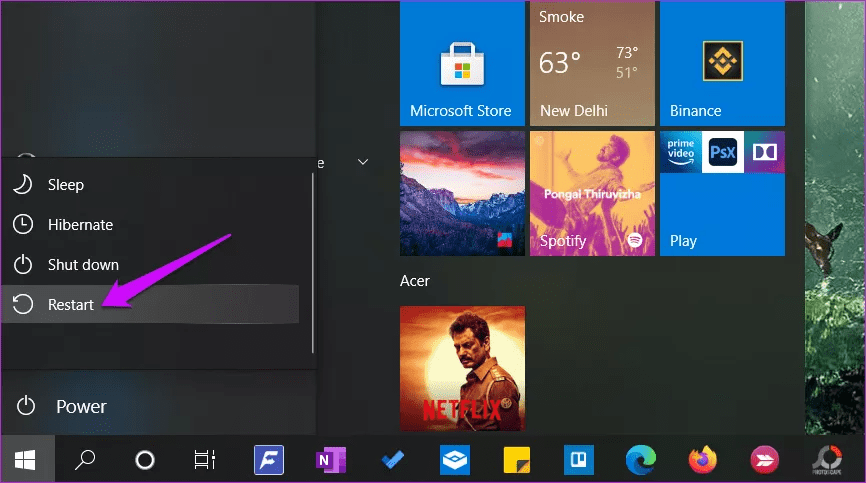This screenshot has height=483, width=866.
Task: Select Sleep from the power menu
Action: (149, 185)
